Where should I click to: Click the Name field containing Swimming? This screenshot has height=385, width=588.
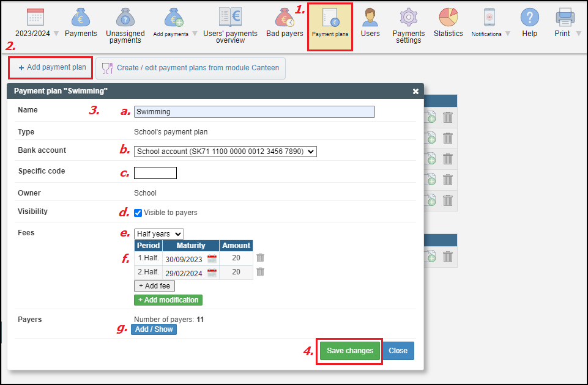point(254,112)
